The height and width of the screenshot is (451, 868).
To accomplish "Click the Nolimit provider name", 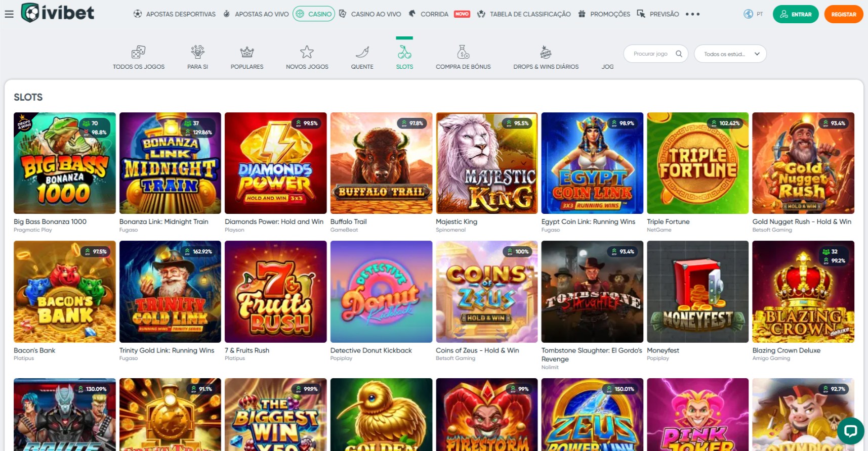I will point(550,368).
